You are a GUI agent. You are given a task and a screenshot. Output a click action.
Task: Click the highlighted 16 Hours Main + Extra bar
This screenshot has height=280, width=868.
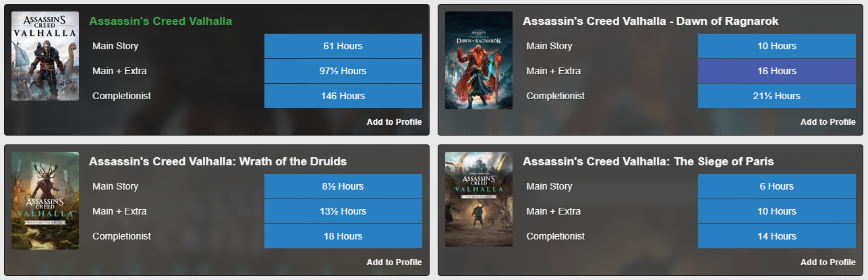pos(776,71)
